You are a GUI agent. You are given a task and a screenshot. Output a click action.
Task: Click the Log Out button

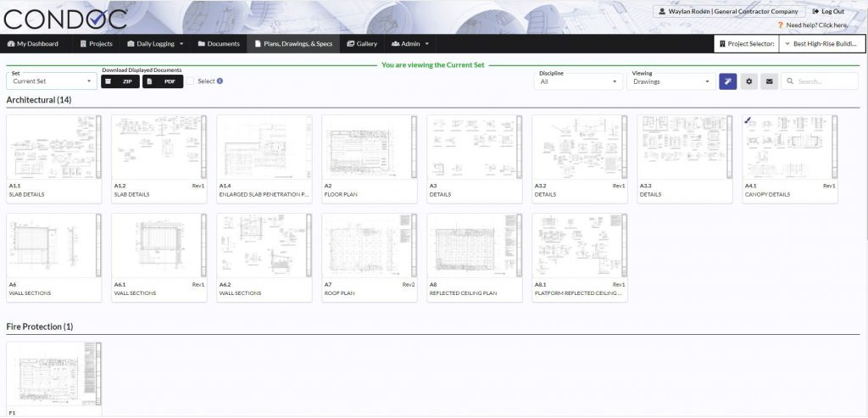coord(828,11)
